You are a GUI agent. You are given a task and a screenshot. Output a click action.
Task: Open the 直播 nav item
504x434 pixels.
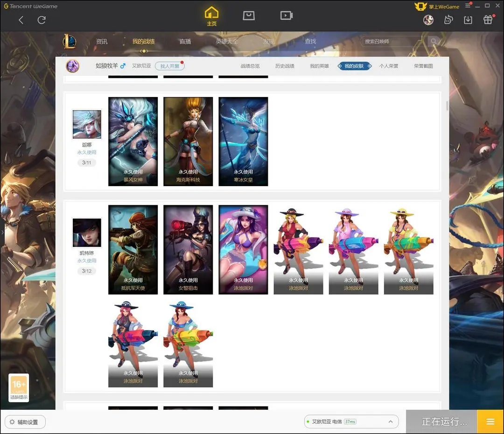[x=185, y=42]
